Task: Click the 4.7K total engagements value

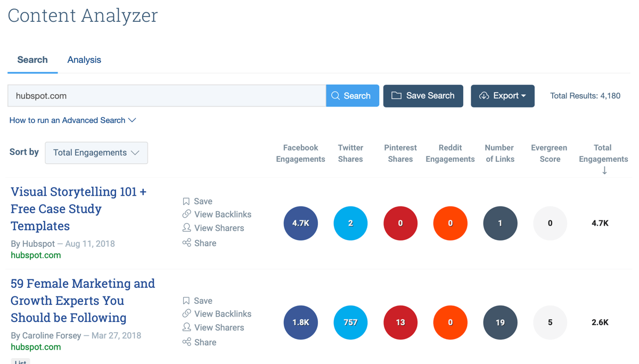Action: coord(600,223)
